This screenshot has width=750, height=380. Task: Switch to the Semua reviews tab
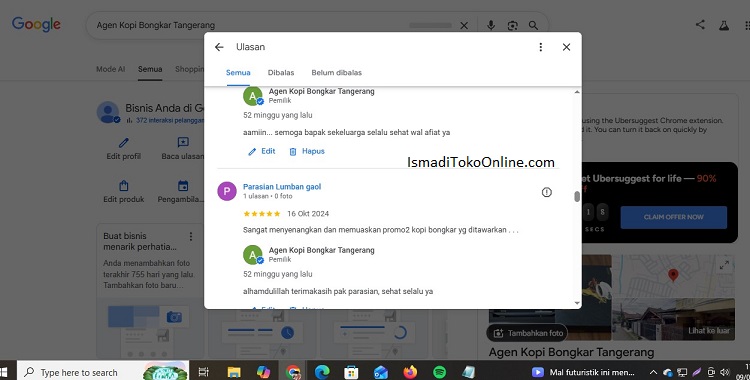coord(238,73)
